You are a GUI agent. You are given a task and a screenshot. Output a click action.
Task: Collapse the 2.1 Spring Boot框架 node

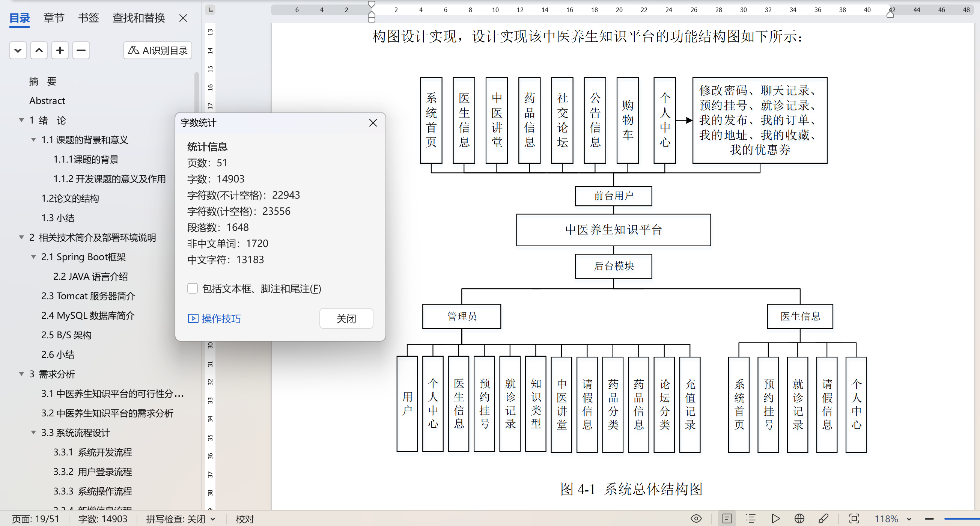click(33, 257)
